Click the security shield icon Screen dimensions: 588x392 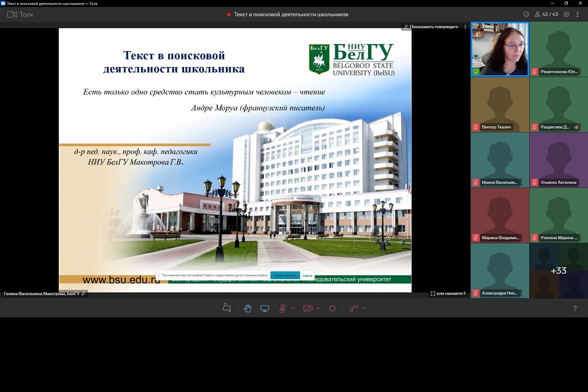pos(526,14)
